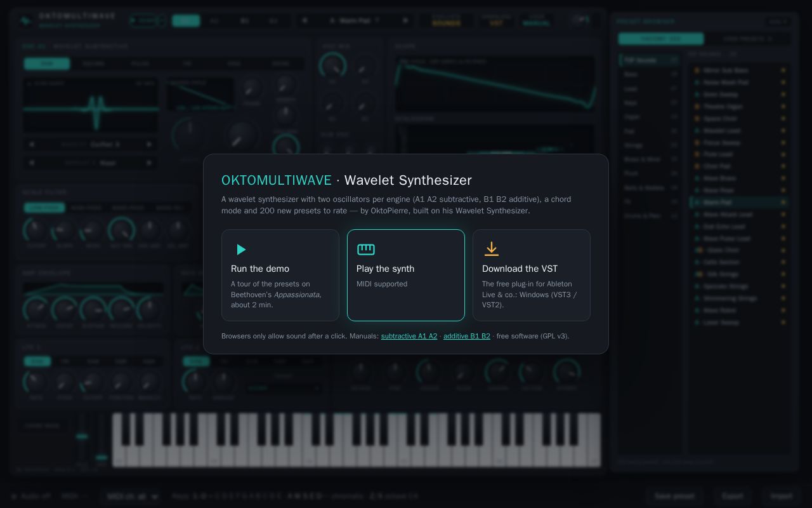The height and width of the screenshot is (508, 812).
Task: Click the download arrow icon for the VST
Action: 492,249
